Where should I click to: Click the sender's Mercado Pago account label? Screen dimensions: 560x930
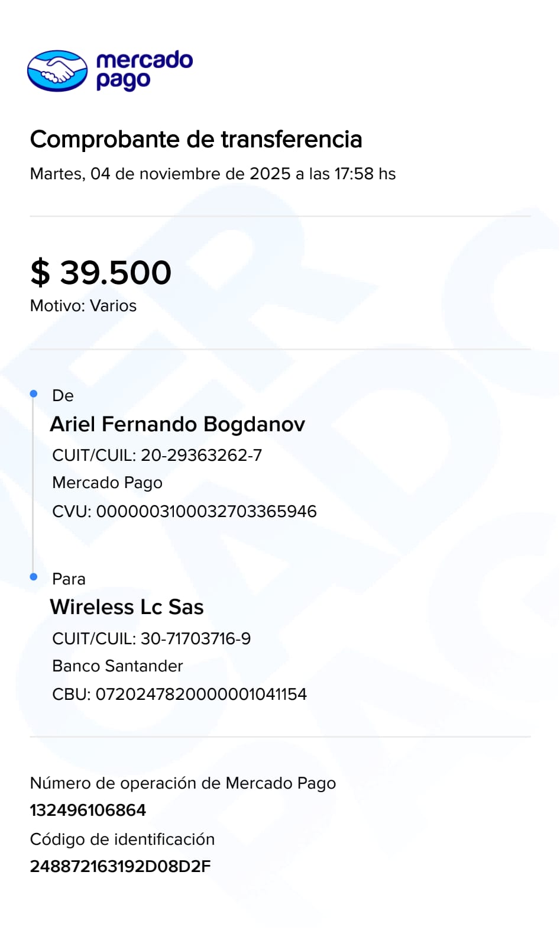point(107,483)
